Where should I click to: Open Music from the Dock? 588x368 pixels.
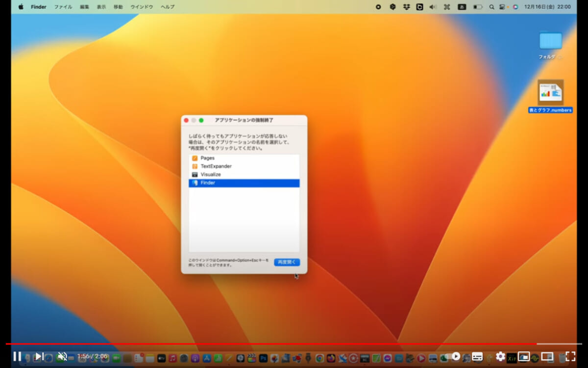click(x=172, y=358)
